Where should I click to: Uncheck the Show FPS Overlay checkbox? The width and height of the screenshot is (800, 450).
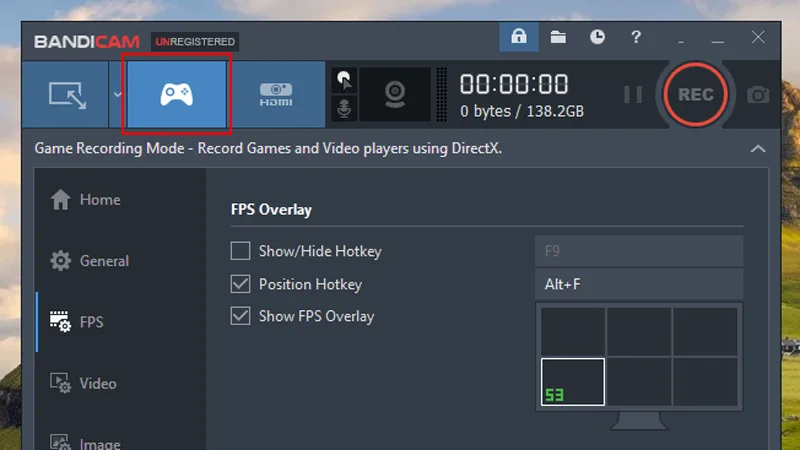(x=240, y=316)
